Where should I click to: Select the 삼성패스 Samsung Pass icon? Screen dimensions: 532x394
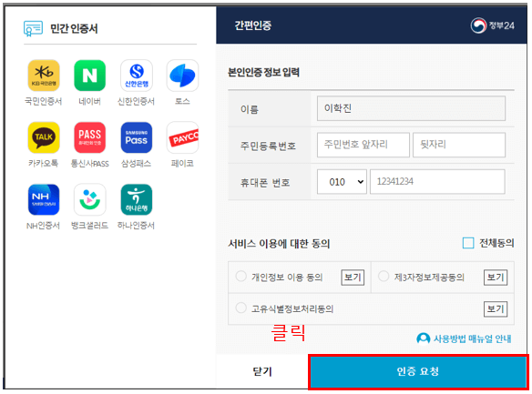tap(137, 137)
